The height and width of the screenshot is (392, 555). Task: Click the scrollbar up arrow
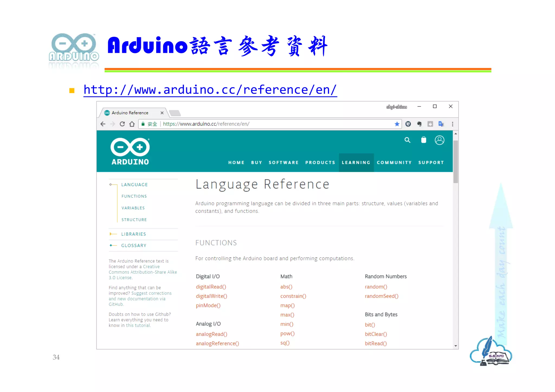pyautogui.click(x=456, y=134)
